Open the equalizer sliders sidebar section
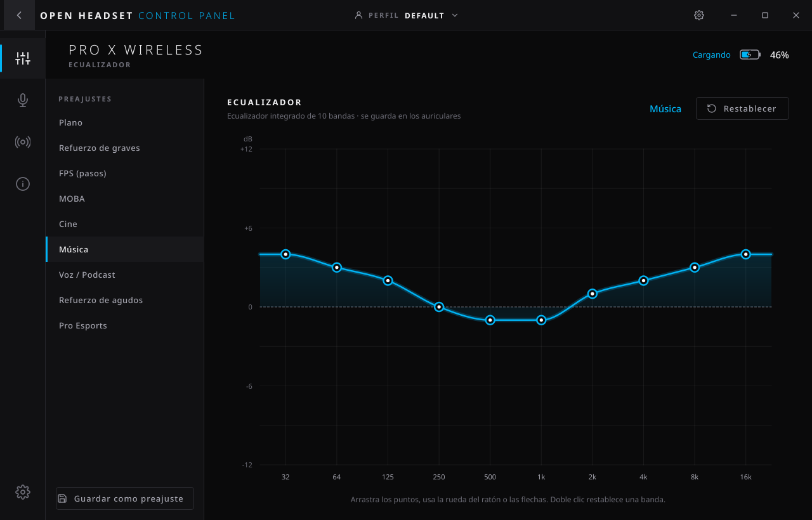 tap(23, 59)
